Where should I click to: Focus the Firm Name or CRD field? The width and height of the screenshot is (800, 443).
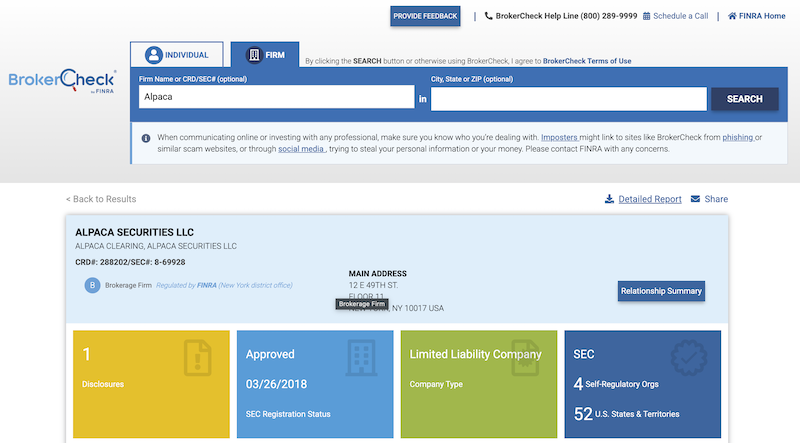tap(277, 97)
